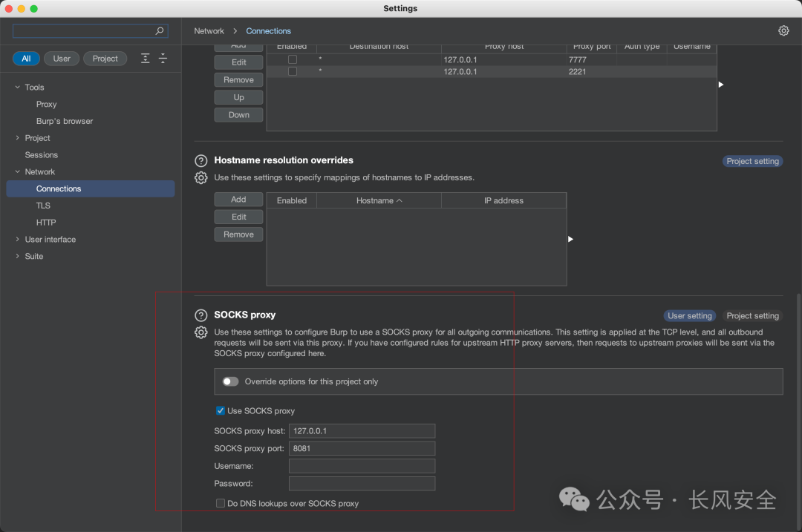This screenshot has height=532, width=802.
Task: Open gear options for SOCKS proxy section
Action: coord(201,332)
